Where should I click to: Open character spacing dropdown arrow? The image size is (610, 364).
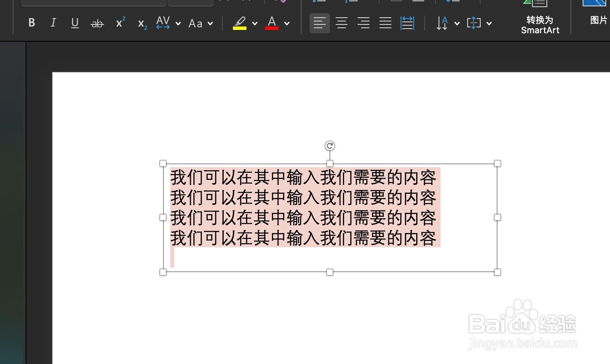coord(178,24)
